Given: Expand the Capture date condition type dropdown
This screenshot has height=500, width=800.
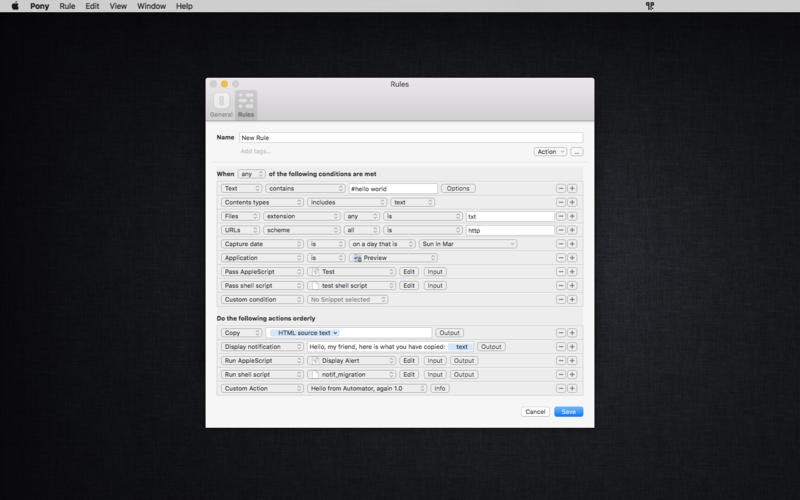Looking at the screenshot, I should (262, 243).
